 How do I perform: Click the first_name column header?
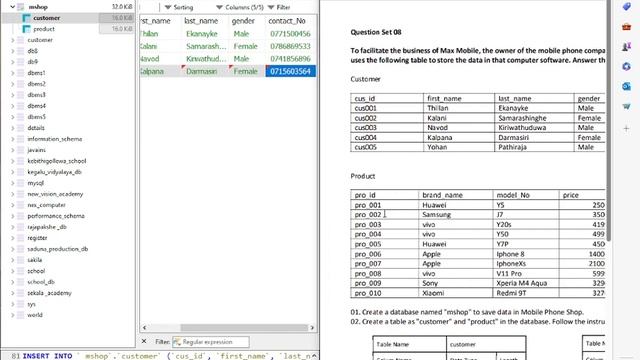tap(160, 21)
